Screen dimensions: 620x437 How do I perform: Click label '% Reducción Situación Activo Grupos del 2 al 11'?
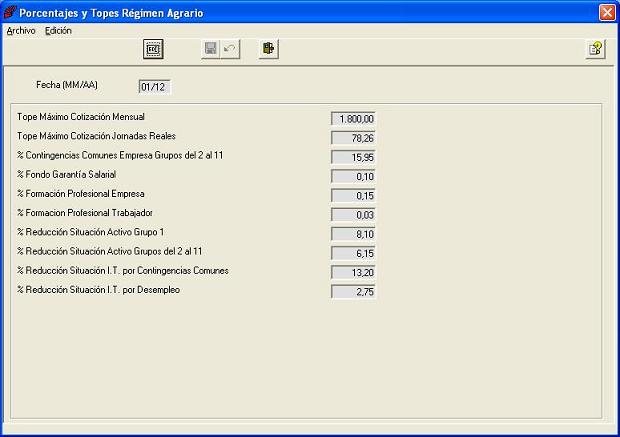pos(110,252)
